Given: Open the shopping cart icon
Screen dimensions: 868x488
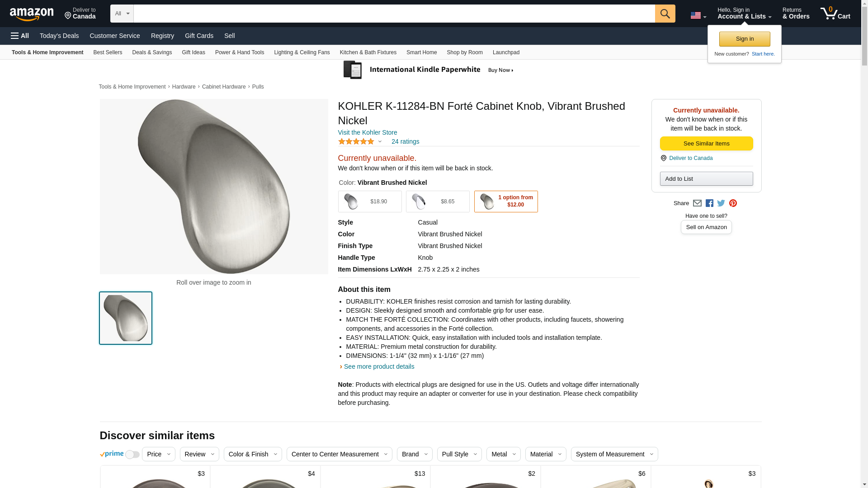Looking at the screenshot, I should tap(835, 14).
